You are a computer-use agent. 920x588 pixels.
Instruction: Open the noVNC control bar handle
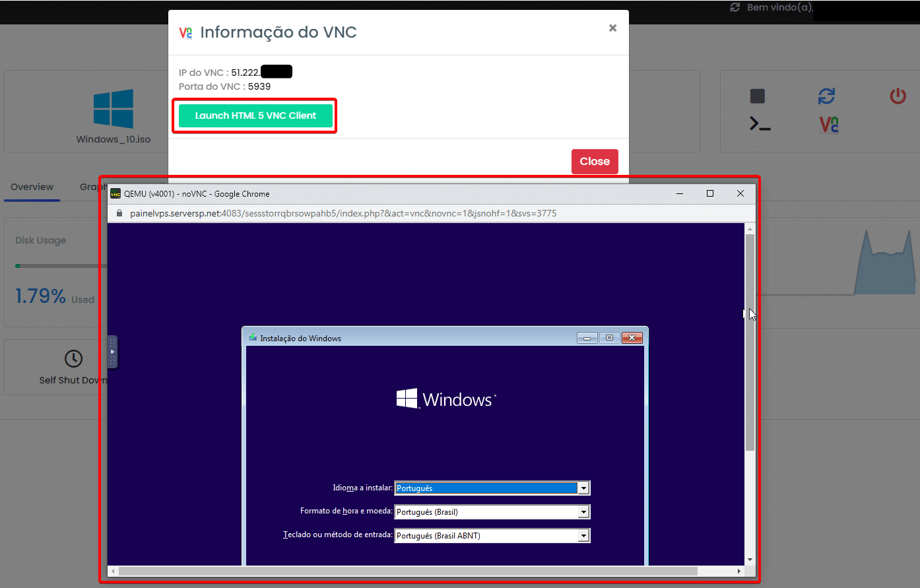click(x=112, y=352)
